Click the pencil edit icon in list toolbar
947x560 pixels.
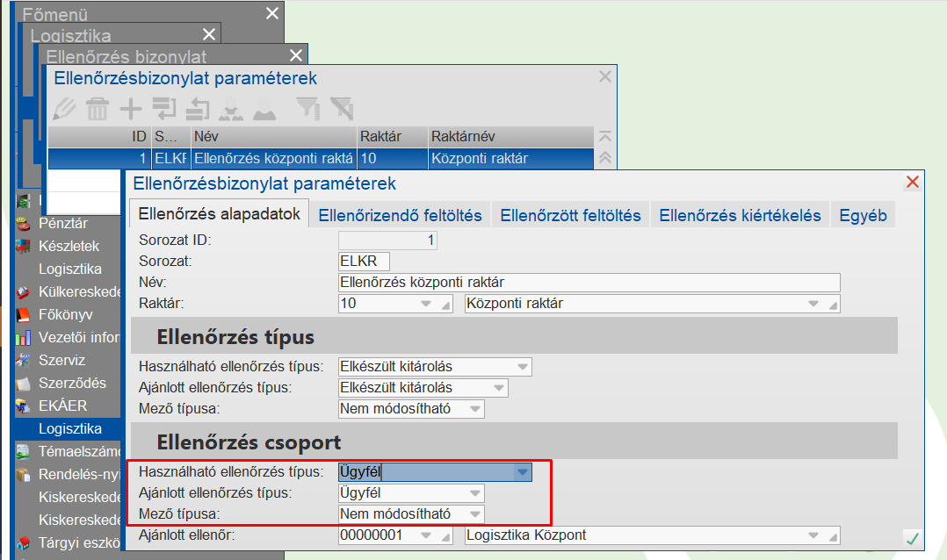pos(64,109)
